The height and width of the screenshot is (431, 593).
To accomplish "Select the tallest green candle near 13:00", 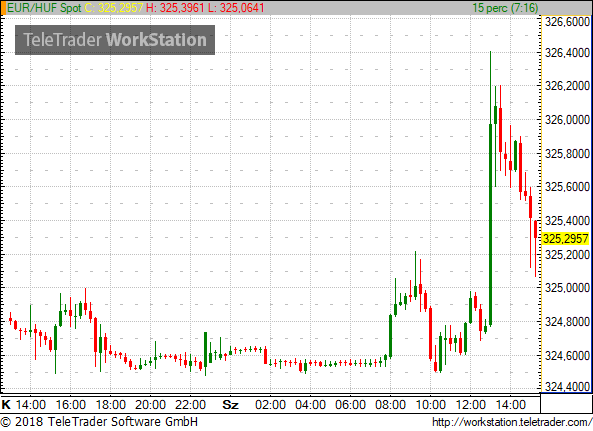I will point(491,189).
